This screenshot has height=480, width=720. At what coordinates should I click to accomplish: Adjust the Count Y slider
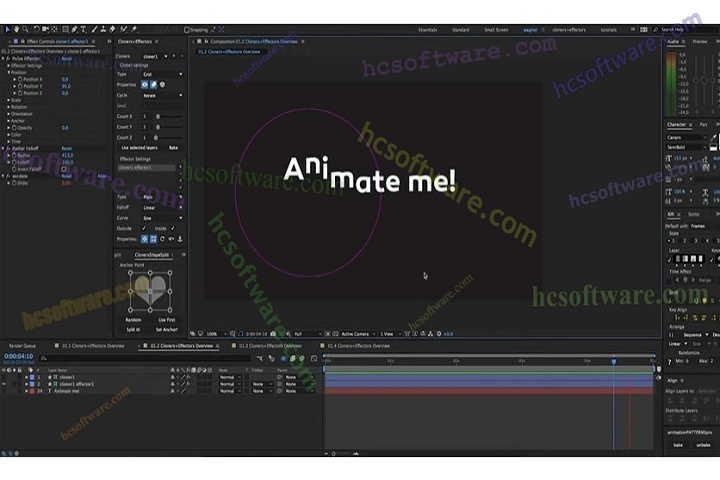point(158,127)
